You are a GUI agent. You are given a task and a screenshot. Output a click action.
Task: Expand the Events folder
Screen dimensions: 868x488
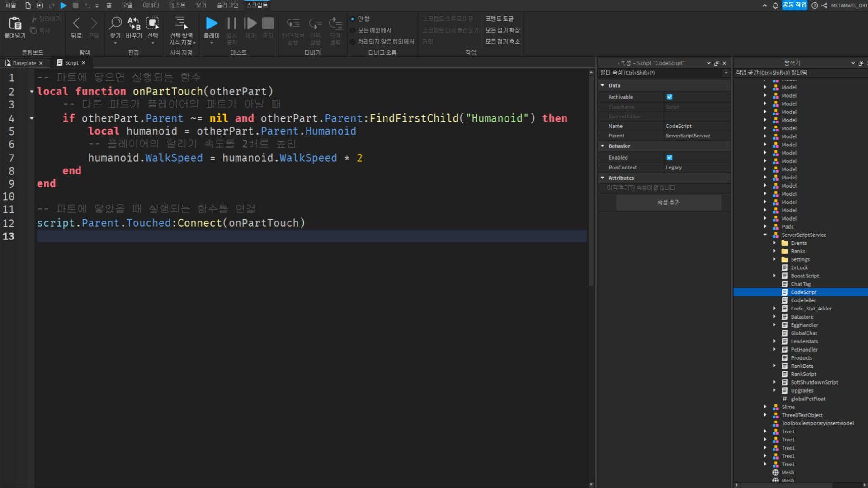pos(774,243)
